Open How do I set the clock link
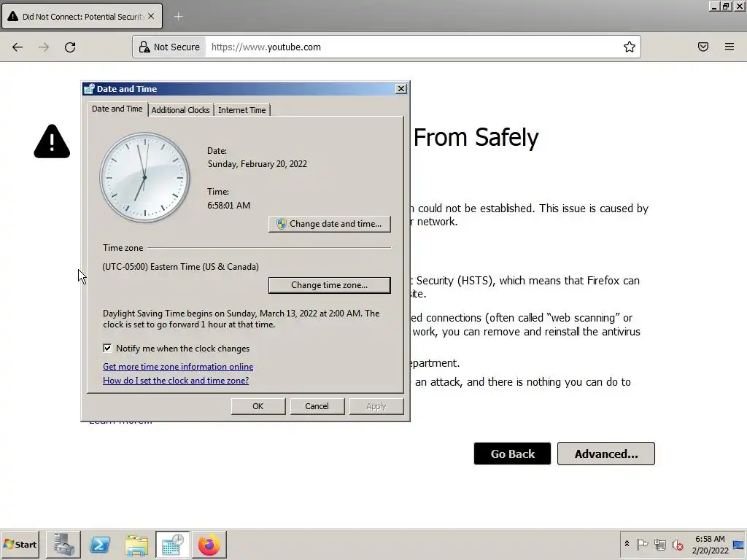The height and width of the screenshot is (560, 747). point(176,381)
